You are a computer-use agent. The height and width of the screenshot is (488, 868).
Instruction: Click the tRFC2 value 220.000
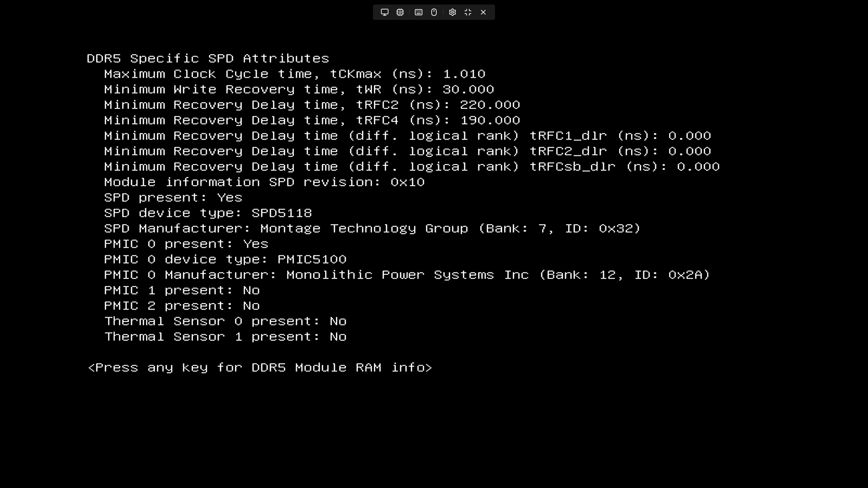pyautogui.click(x=490, y=105)
